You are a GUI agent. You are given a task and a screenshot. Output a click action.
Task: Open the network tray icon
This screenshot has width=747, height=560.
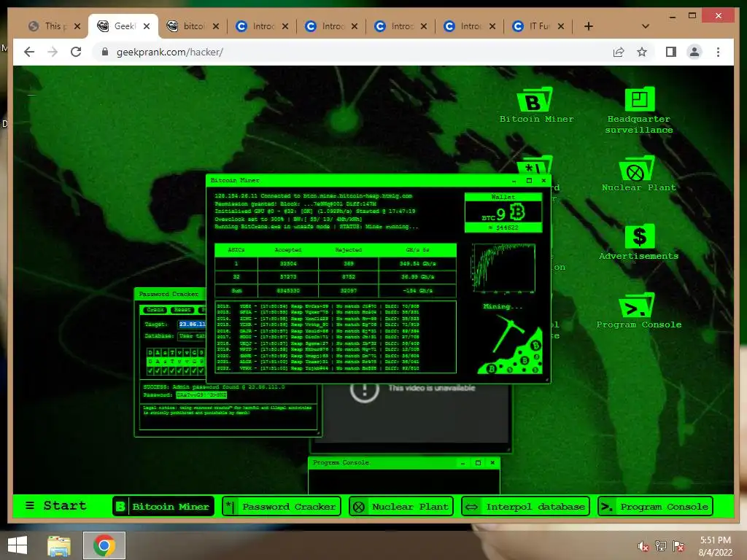[x=660, y=545]
